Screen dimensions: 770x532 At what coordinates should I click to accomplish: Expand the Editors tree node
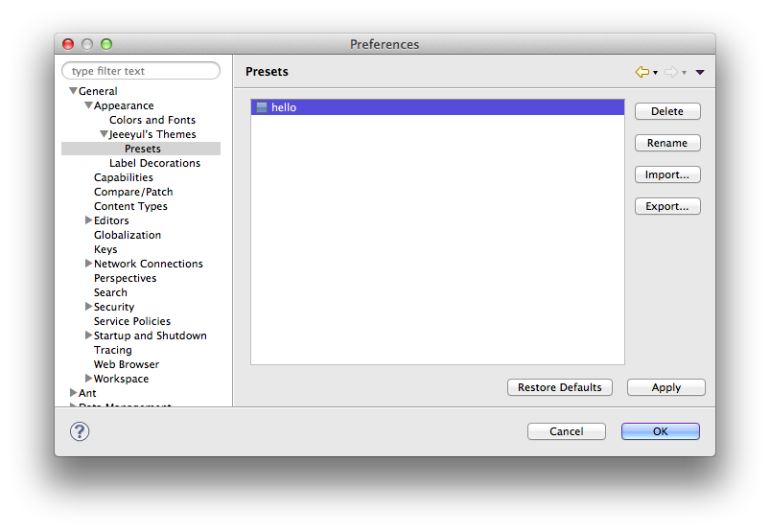click(88, 220)
